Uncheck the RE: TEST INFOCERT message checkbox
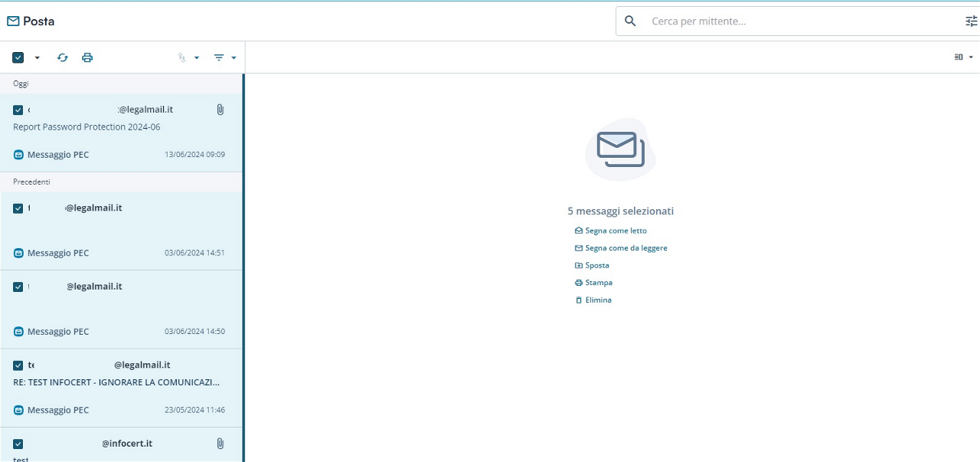The width and height of the screenshot is (980, 462). coord(18,365)
